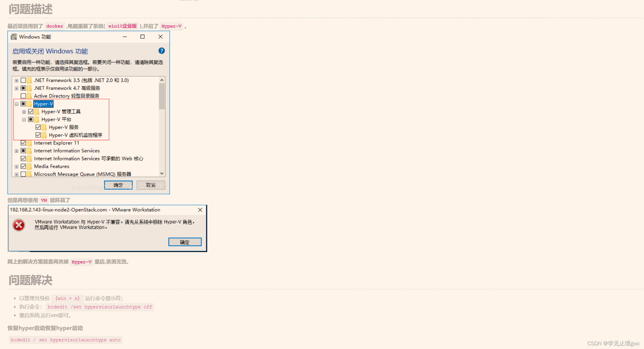644x349 pixels.
Task: Click the red error icon in VMware dialog
Action: (19, 225)
